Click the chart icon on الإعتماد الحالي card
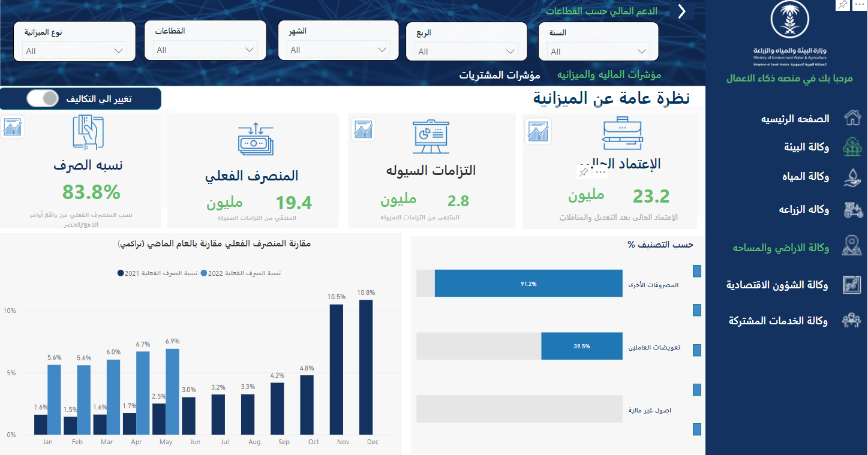Image resolution: width=868 pixels, height=455 pixels. click(x=537, y=131)
